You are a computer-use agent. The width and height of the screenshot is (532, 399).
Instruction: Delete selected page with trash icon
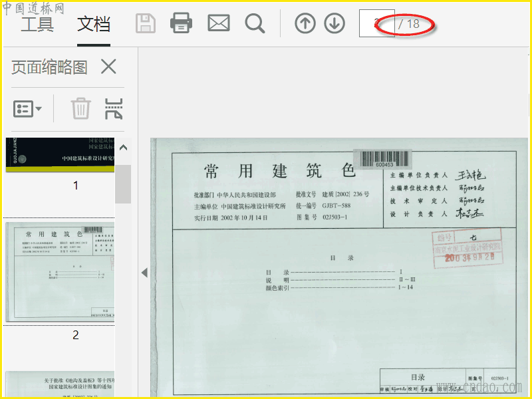click(x=80, y=108)
